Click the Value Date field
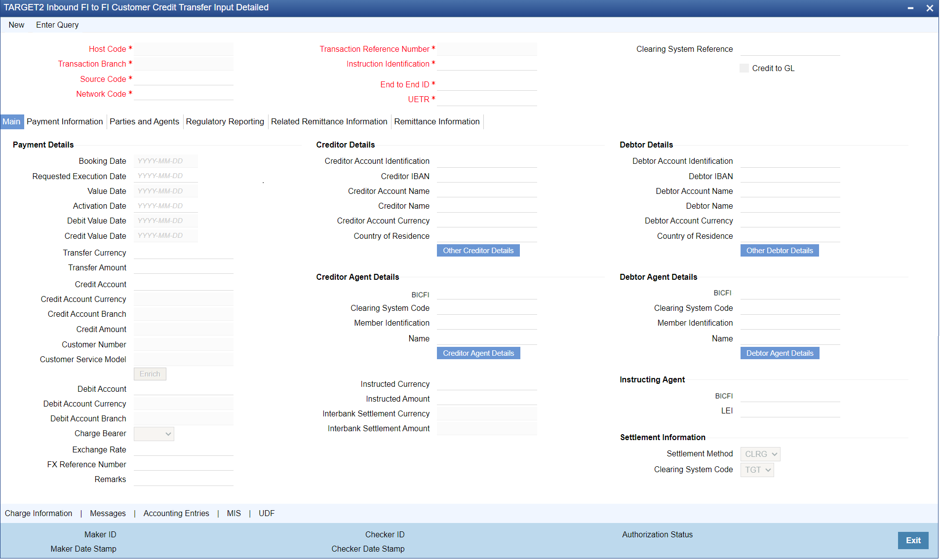 166,191
